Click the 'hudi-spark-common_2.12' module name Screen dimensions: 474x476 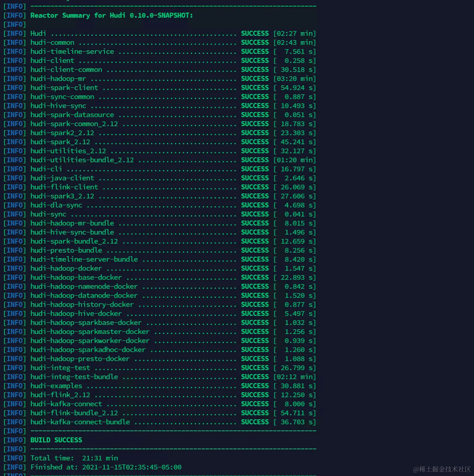(x=74, y=124)
